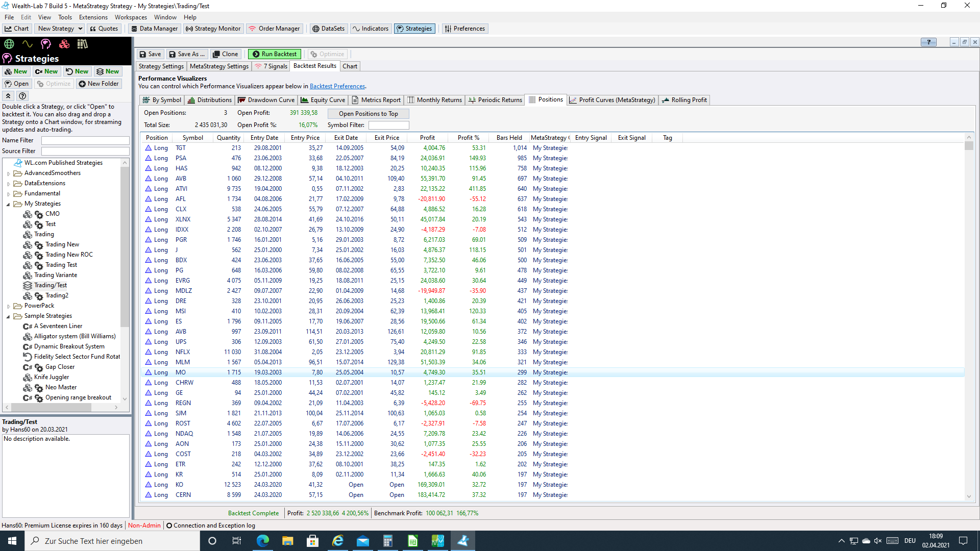
Task: Open Order Manager
Action: point(274,29)
